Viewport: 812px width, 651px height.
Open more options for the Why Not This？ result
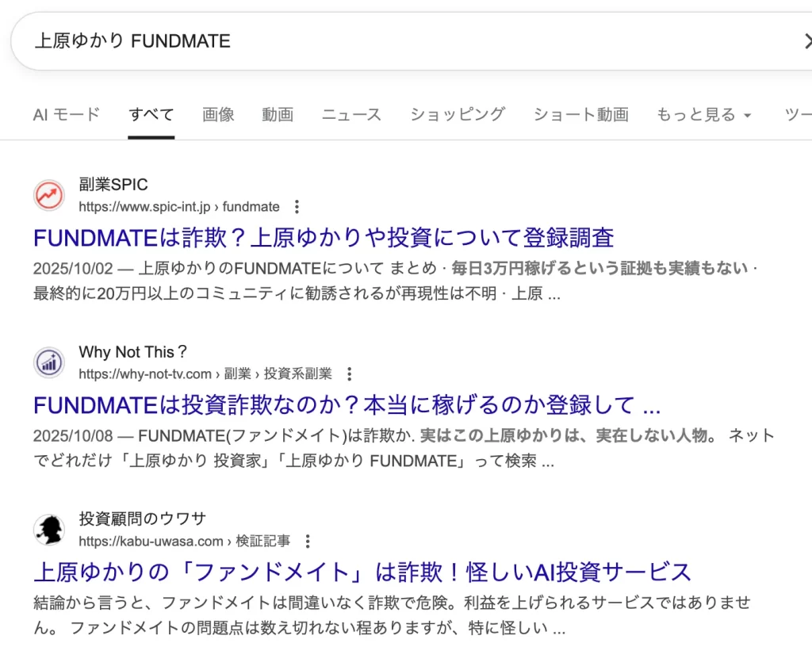pyautogui.click(x=350, y=374)
